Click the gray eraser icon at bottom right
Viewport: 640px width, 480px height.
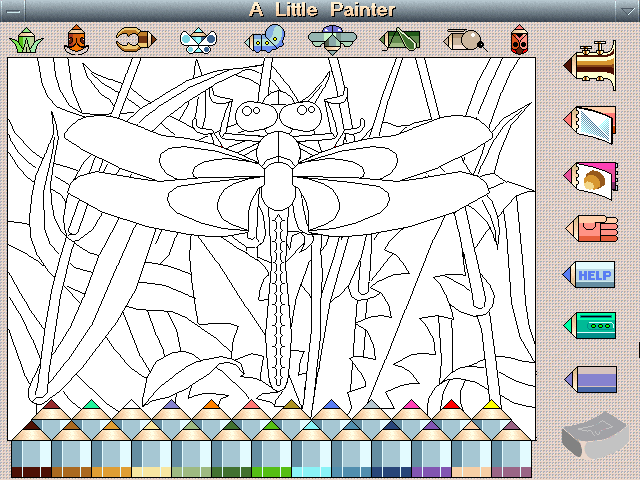(x=594, y=435)
